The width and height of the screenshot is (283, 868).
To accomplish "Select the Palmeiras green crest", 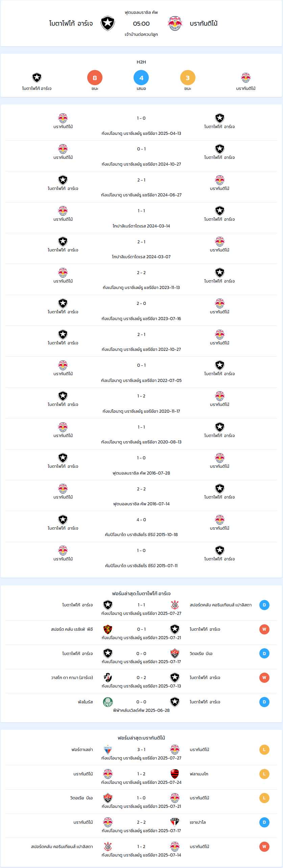I will pyautogui.click(x=108, y=702).
